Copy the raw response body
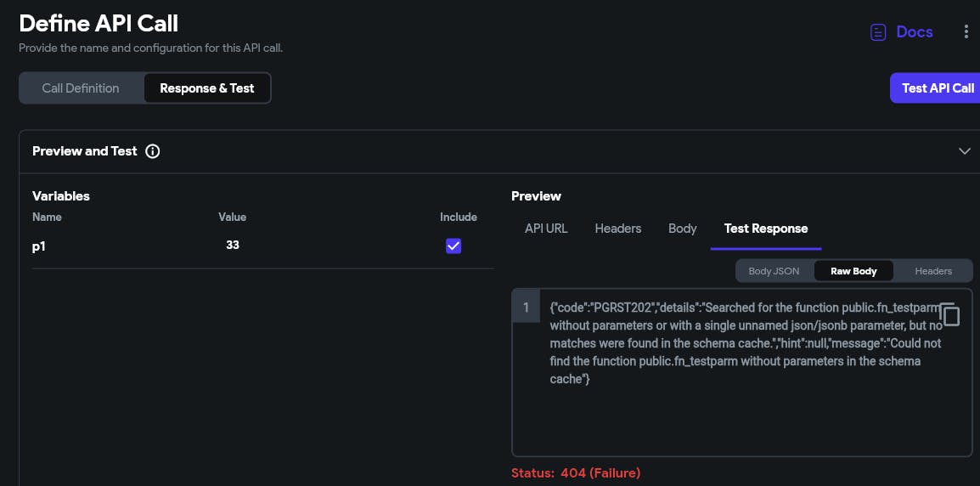The height and width of the screenshot is (486, 980). pos(950,314)
